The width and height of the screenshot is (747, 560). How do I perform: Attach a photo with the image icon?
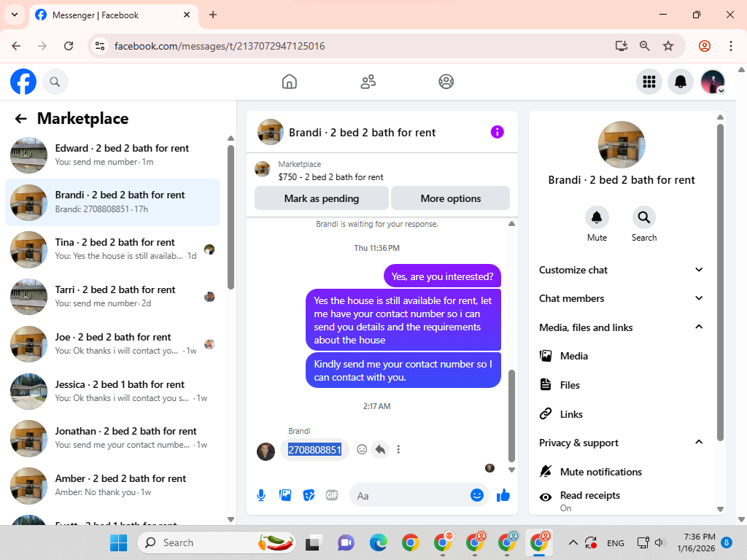click(285, 496)
